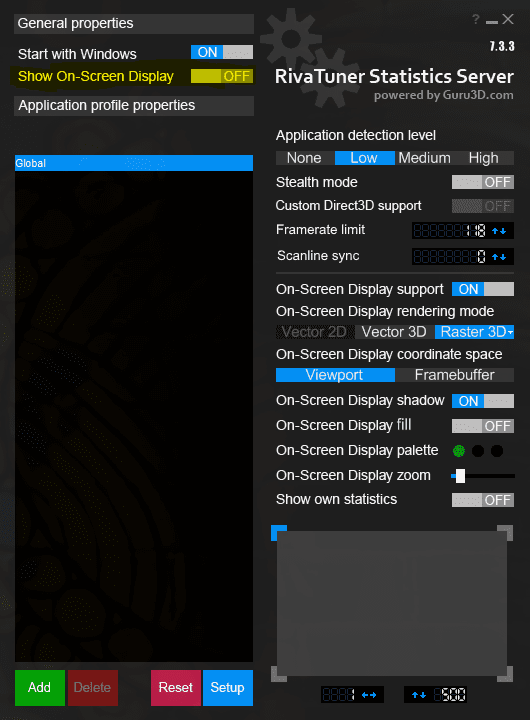
Task: Select bottom-right corner of OSD position preview
Action: [505, 674]
